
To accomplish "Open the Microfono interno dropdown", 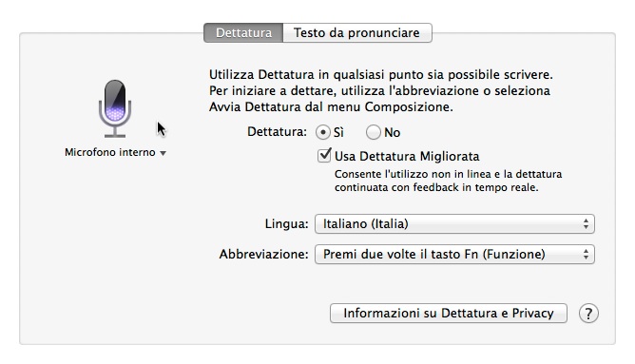I will pyautogui.click(x=115, y=153).
